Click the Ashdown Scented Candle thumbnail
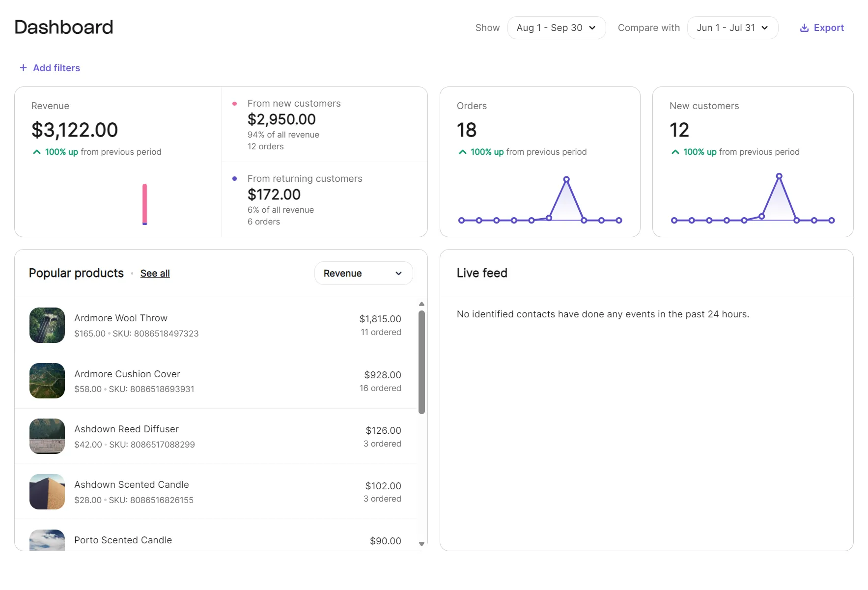868x590 pixels. click(x=47, y=492)
